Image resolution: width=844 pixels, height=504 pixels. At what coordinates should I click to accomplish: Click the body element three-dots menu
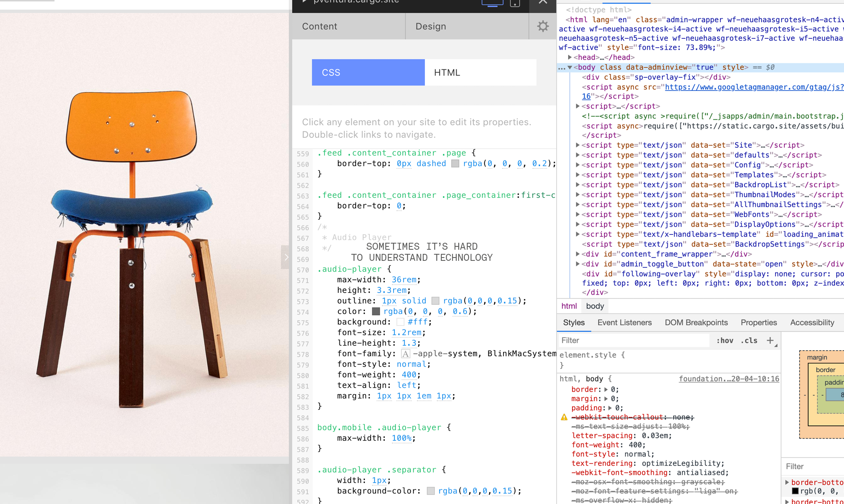point(562,68)
